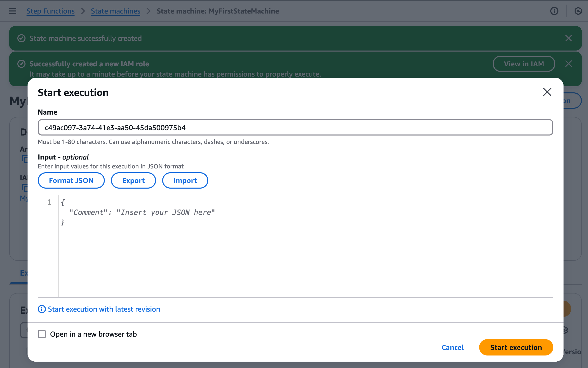
Task: Check the open in new tab checkbox
Action: 42,334
